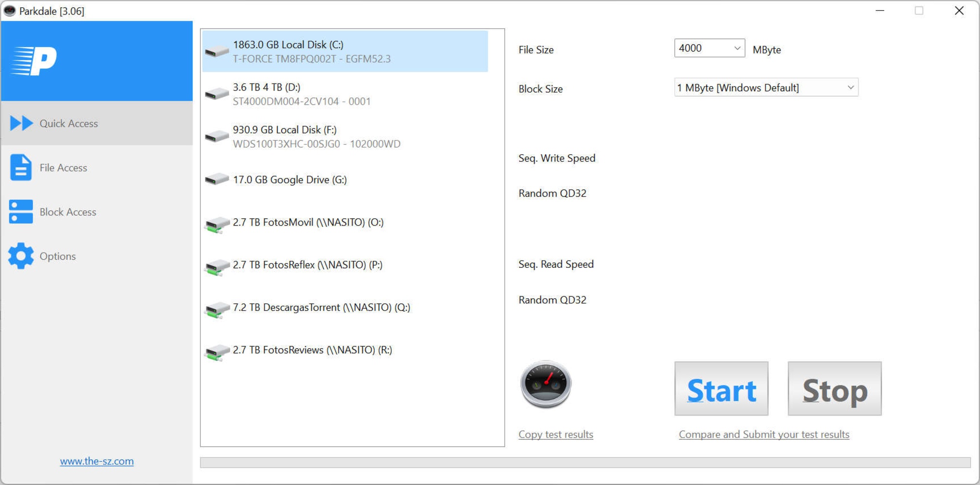Screen dimensions: 980x485
Task: Click the network drive icon for FotosReflex (P:)
Action: [x=217, y=267]
